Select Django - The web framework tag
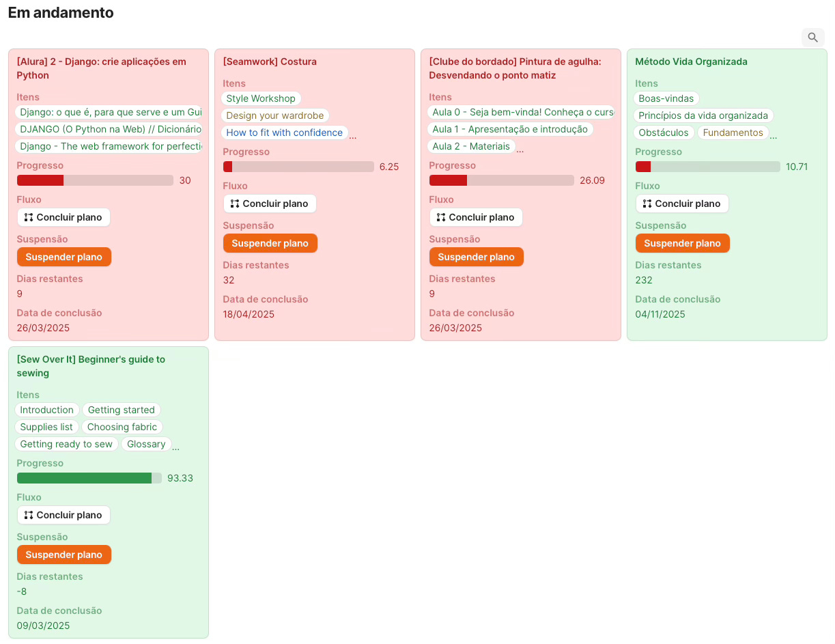Viewport: 835px width, 644px height. [x=109, y=146]
